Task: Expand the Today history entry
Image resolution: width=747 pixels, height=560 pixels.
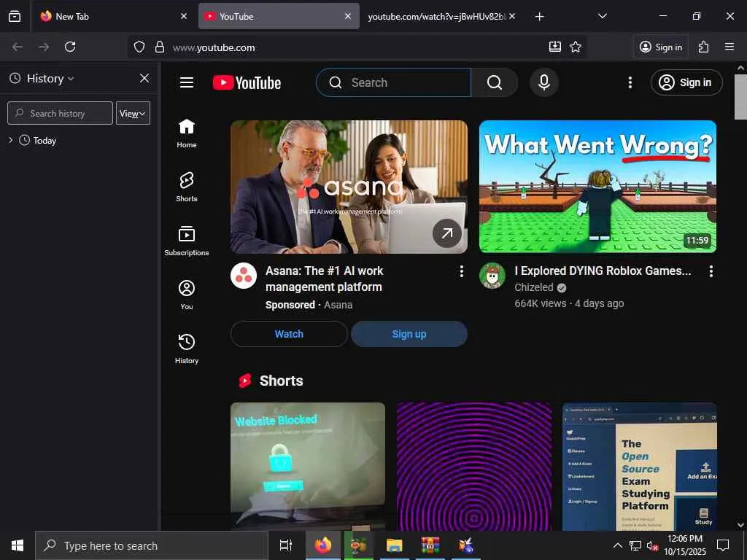Action: pyautogui.click(x=10, y=140)
